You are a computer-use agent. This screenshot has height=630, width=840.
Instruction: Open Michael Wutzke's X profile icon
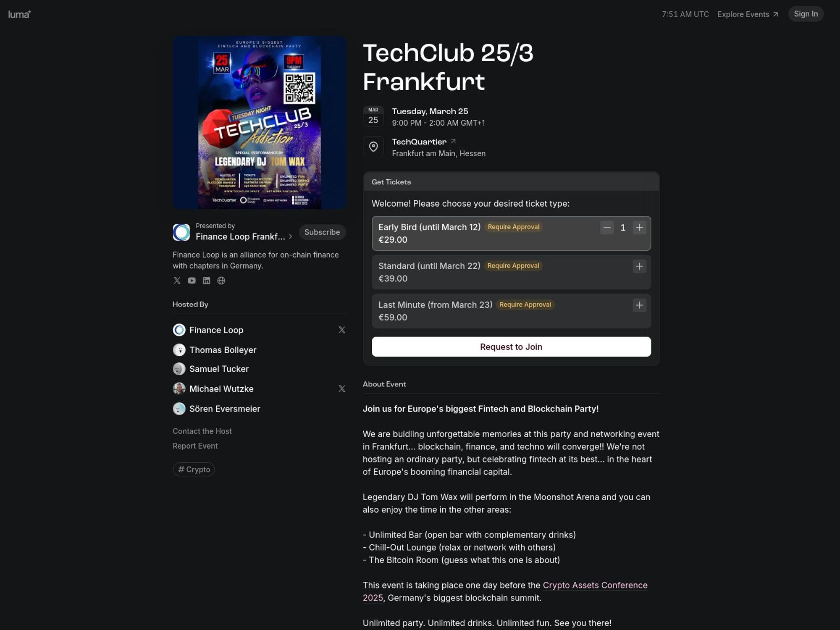342,389
